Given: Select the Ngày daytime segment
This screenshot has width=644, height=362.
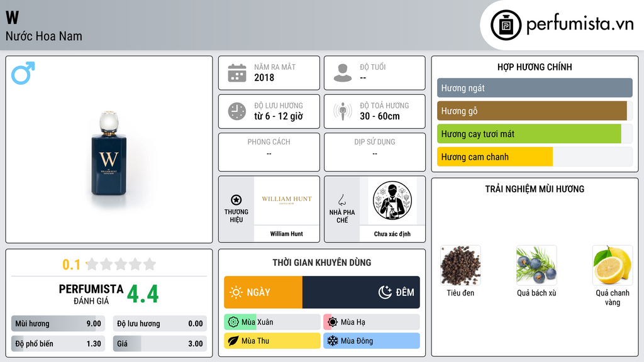Looking at the screenshot, I should click(264, 292).
